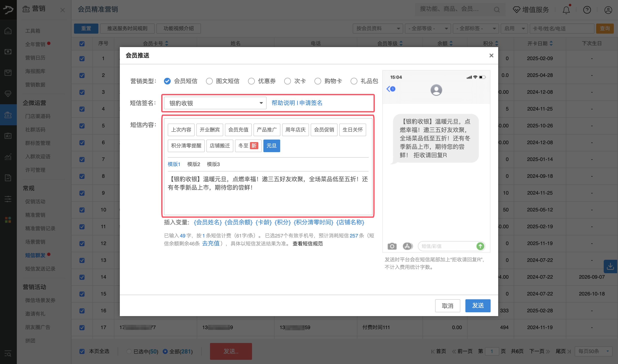The width and height of the screenshot is (618, 364).
Task: Select the home icon in the left sidebar
Action: click(x=8, y=30)
